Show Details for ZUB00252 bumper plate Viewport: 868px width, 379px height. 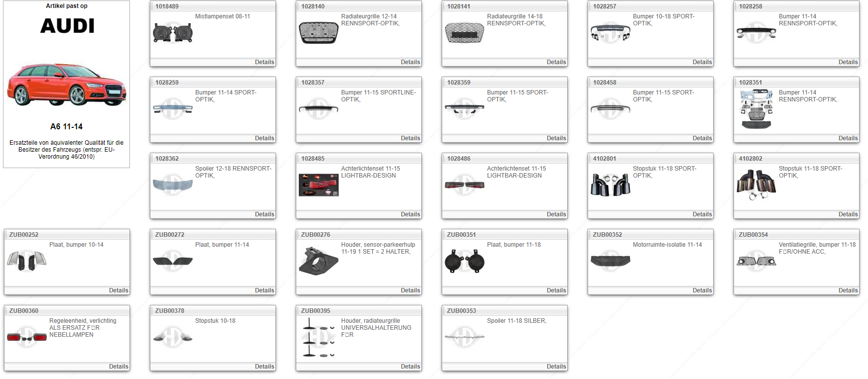[x=118, y=290]
